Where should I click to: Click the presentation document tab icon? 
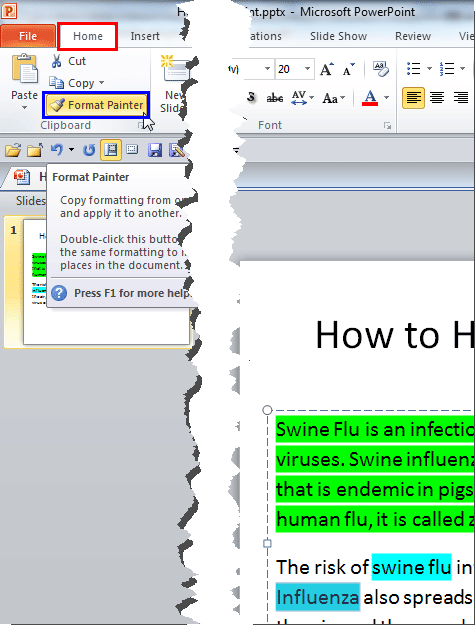point(22,176)
